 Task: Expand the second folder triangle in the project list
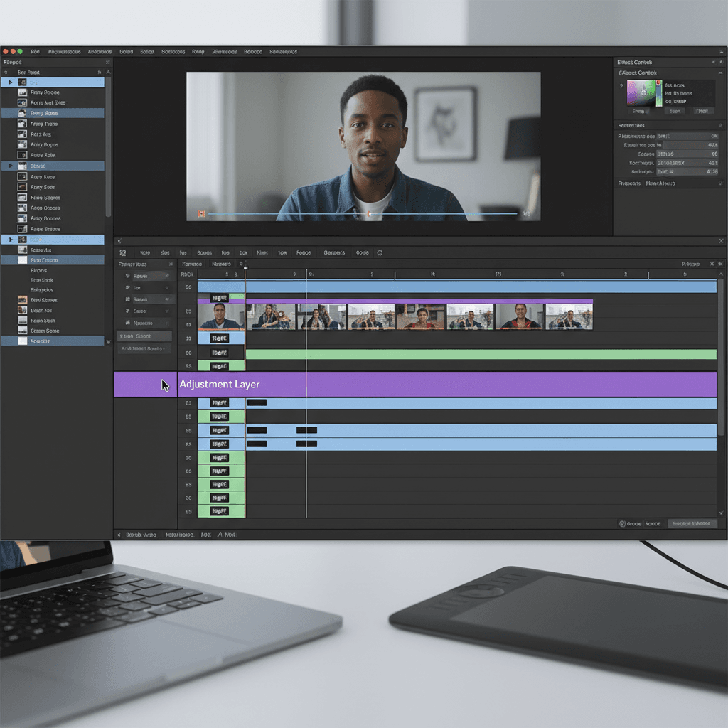click(x=11, y=166)
